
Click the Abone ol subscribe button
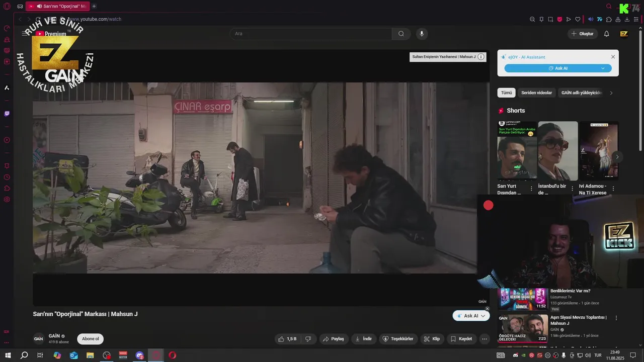91,339
